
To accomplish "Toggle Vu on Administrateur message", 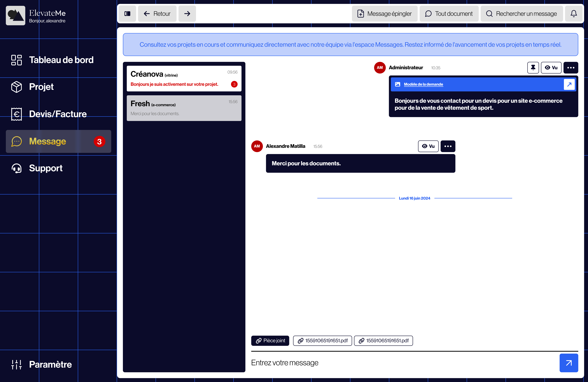I will click(551, 68).
